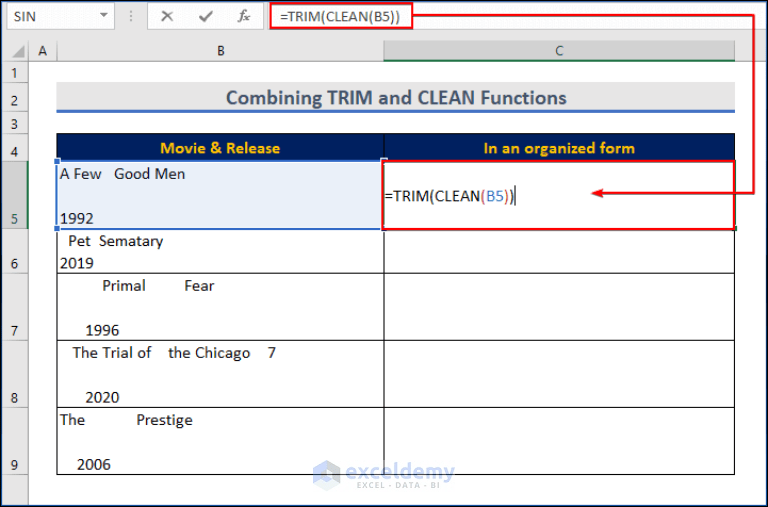This screenshot has width=768, height=507.
Task: Select cell with 'The Trial of the Chicago 7'
Action: [220, 374]
